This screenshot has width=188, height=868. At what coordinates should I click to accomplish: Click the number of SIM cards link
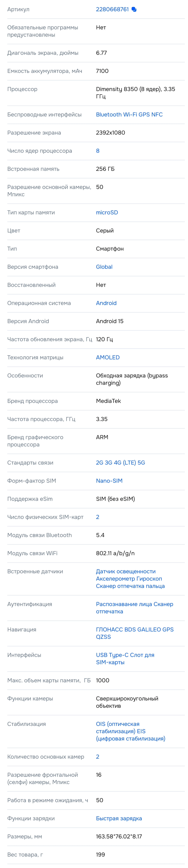coord(98,517)
